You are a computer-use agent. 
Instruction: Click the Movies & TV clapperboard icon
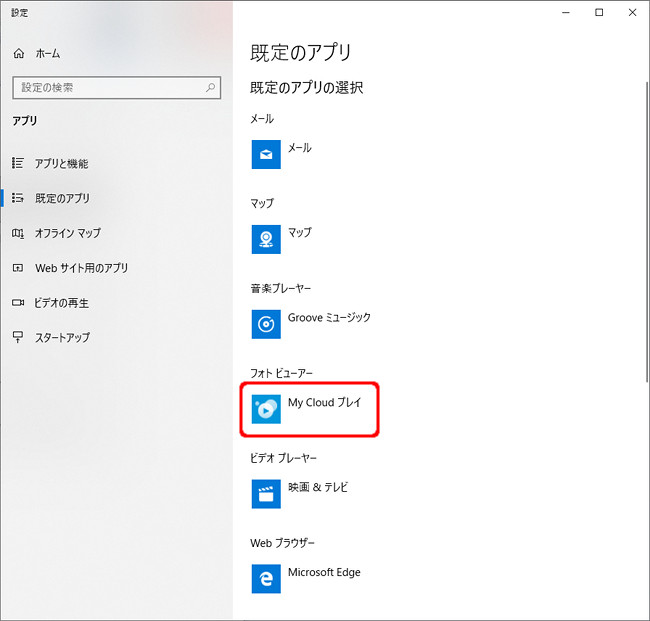pyautogui.click(x=266, y=493)
